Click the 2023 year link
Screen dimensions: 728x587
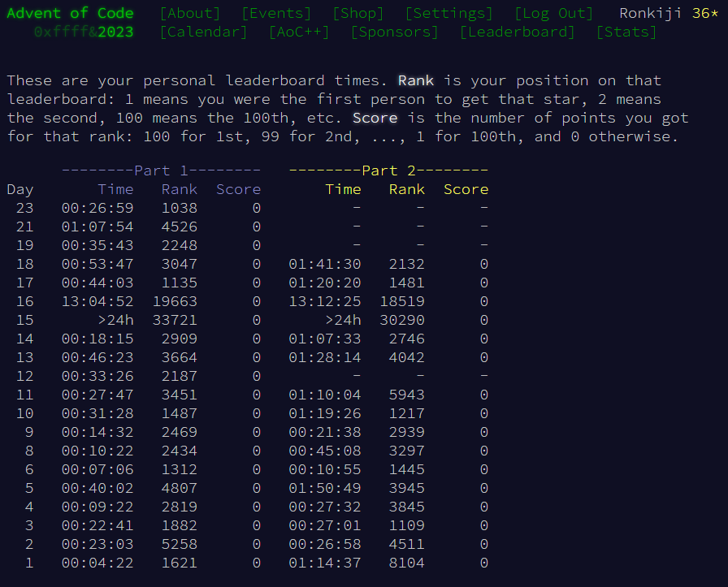115,32
